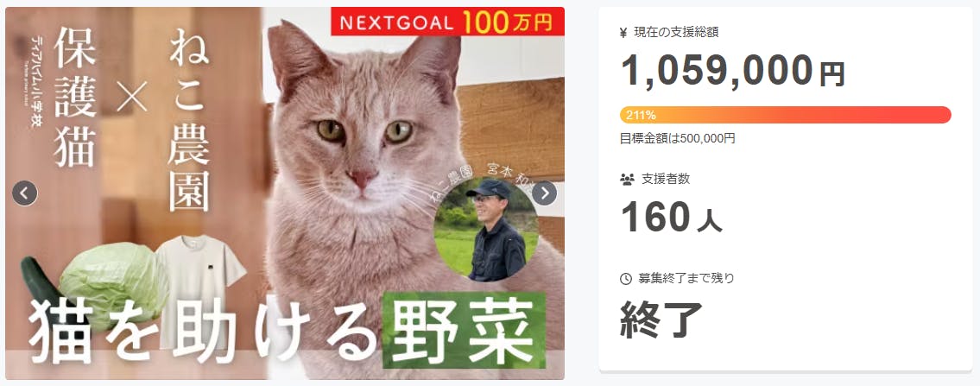Click the 目標金額は500,000円 text

[x=678, y=139]
